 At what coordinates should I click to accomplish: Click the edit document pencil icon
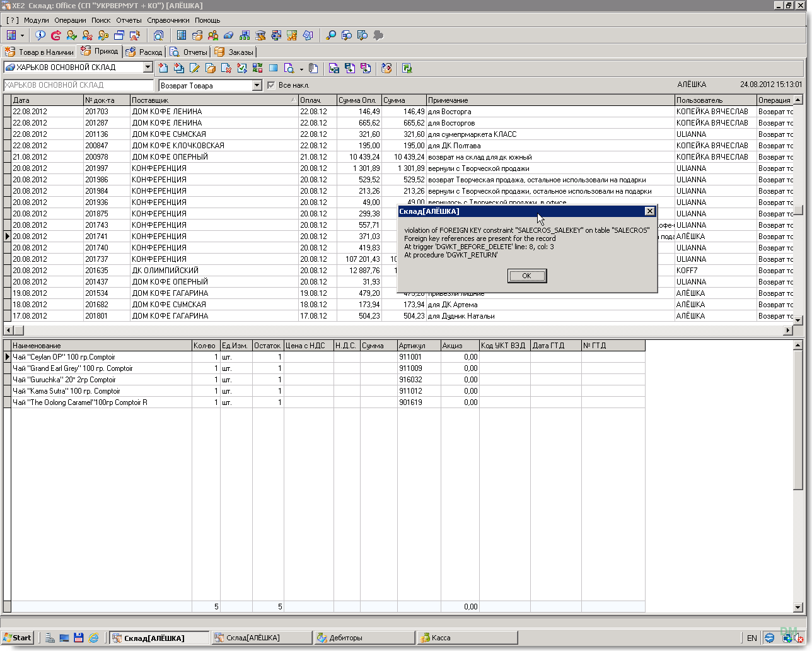coord(195,68)
